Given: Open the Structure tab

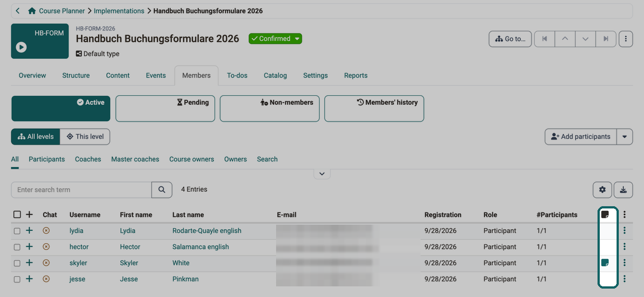Looking at the screenshot, I should point(76,76).
